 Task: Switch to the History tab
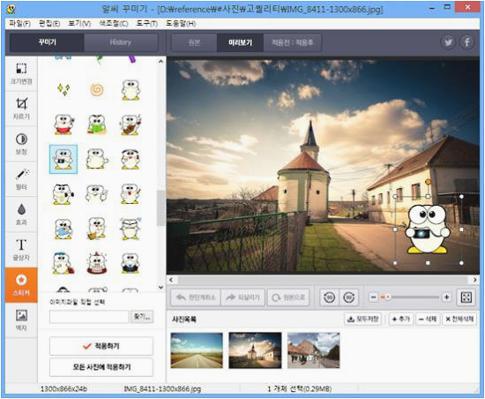pyautogui.click(x=120, y=42)
